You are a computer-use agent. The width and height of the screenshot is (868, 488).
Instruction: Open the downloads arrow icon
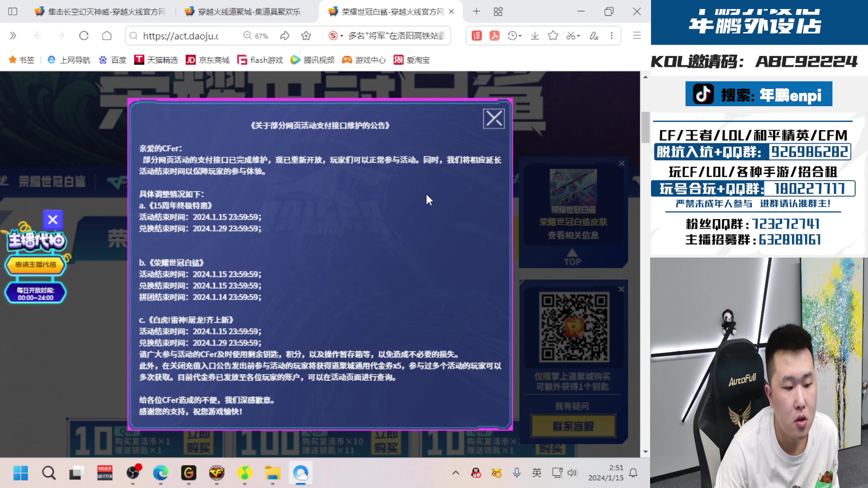[535, 36]
